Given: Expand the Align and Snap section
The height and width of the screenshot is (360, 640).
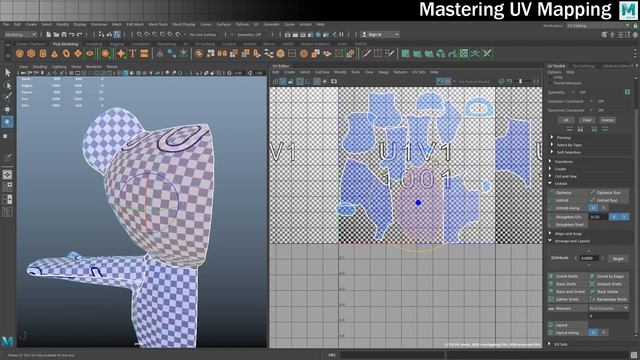Looking at the screenshot, I should coord(550,234).
